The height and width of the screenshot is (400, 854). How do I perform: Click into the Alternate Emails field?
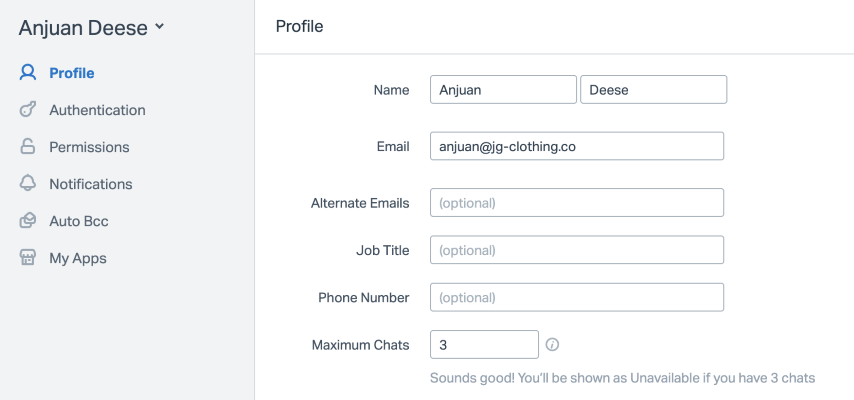[x=576, y=203]
